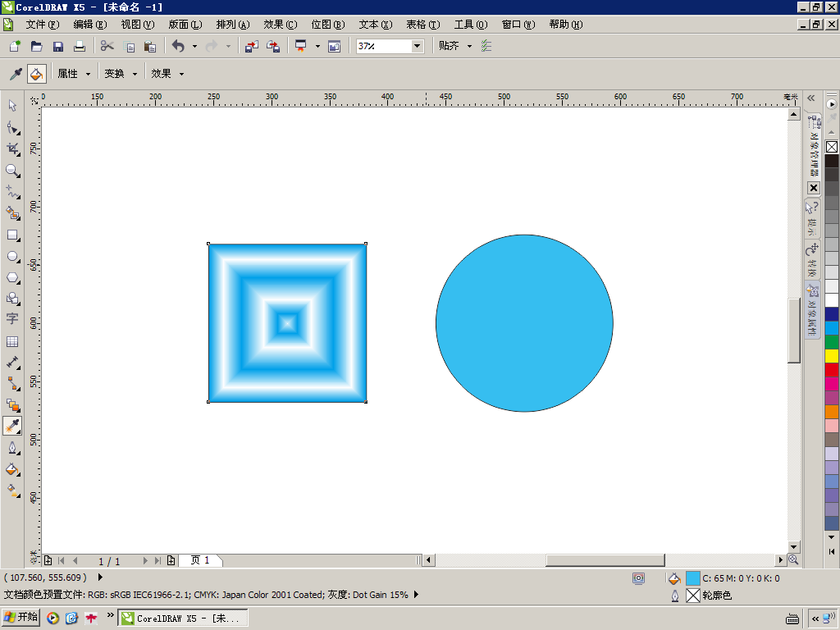Open the 工具(O) menu
840x630 pixels.
point(471,25)
